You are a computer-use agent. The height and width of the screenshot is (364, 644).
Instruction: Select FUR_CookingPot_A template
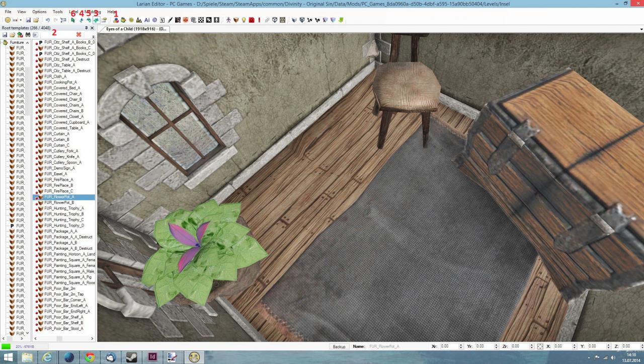pyautogui.click(x=60, y=82)
